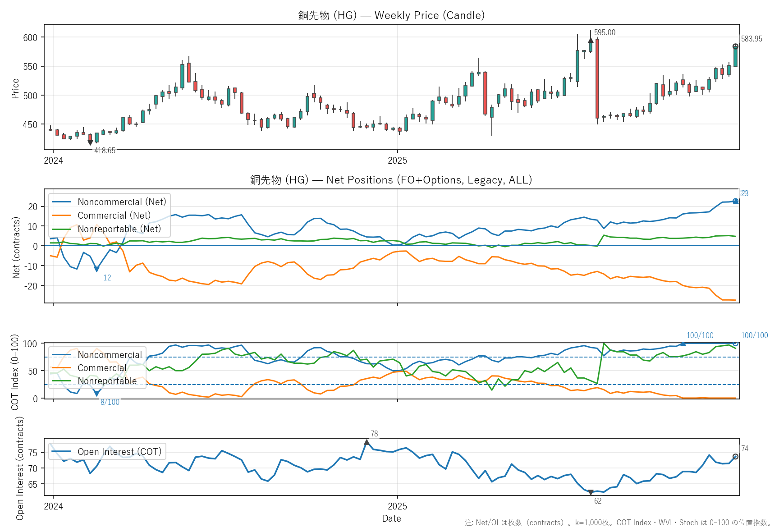Screen dimensions: 779x532
Task: Click the 595.00 price high triangle marker
Action: pyautogui.click(x=591, y=41)
